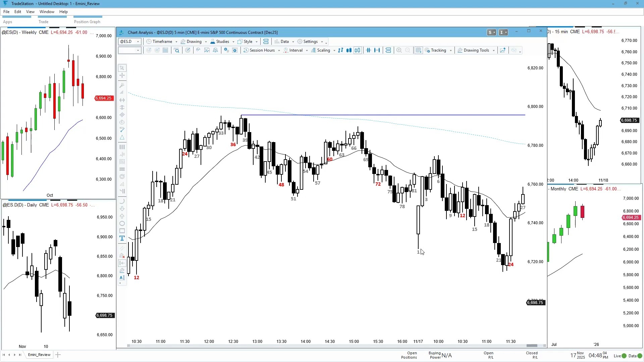Select the Emini_Review workspace tab
Screen dimensions: 644x362
coord(39,355)
